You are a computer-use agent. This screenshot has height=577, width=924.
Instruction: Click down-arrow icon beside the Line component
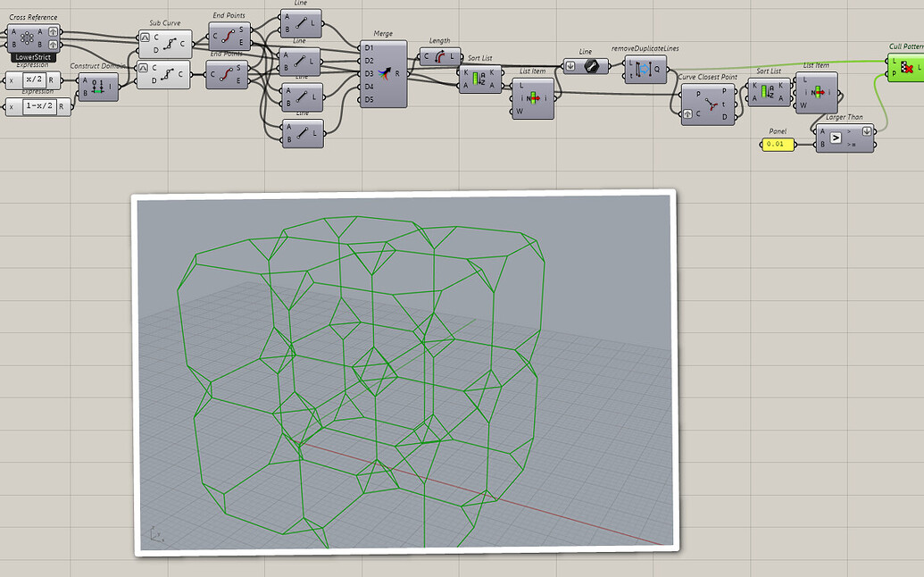click(x=570, y=65)
